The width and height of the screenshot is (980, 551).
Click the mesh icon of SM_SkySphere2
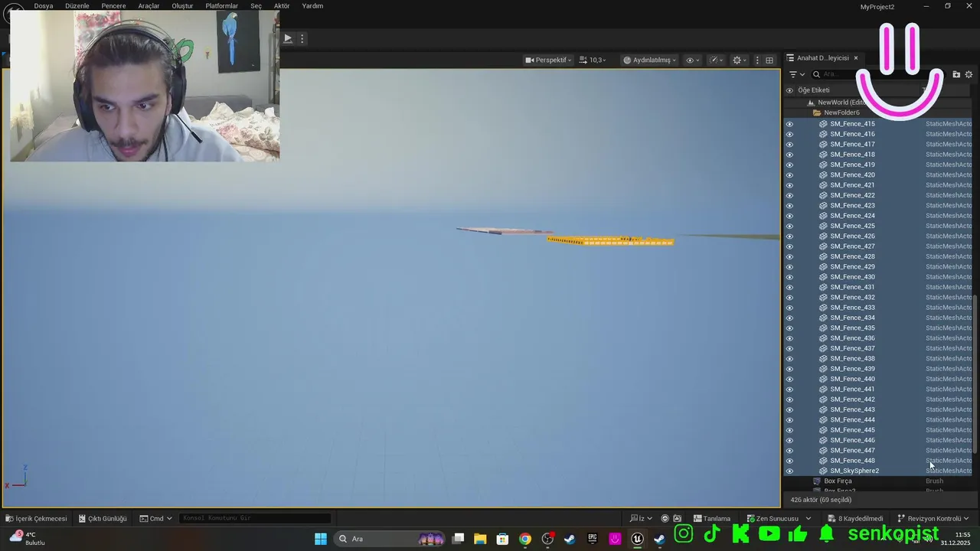coord(823,471)
